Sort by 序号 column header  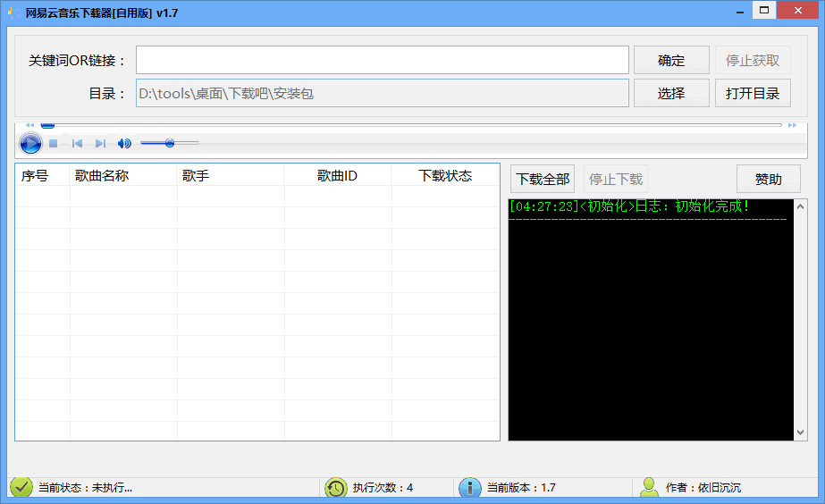click(x=43, y=175)
